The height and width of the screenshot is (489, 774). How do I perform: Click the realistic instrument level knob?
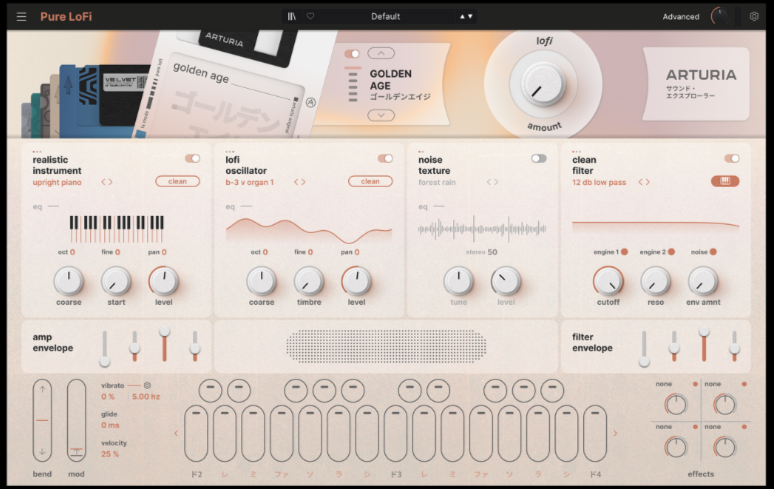point(163,281)
